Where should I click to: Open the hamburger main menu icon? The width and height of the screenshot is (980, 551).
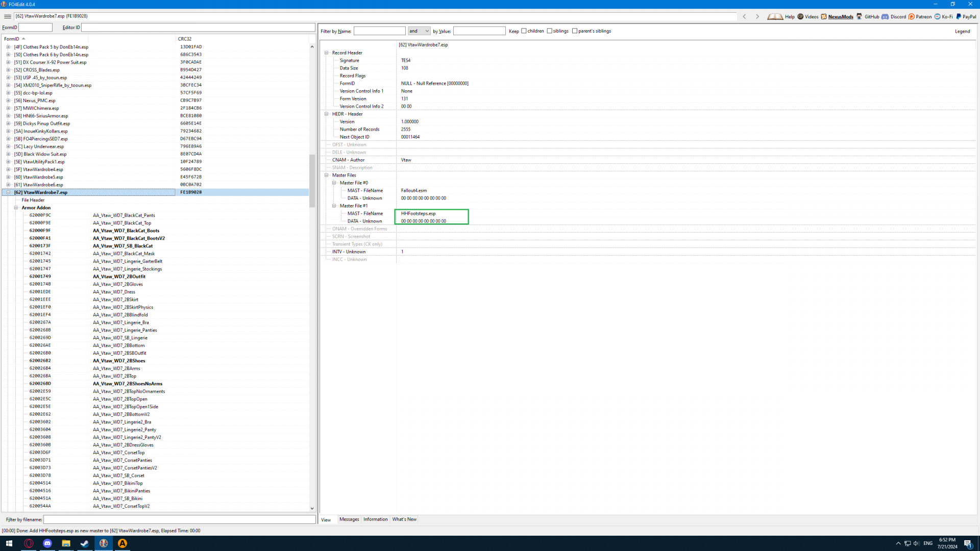pos(7,16)
